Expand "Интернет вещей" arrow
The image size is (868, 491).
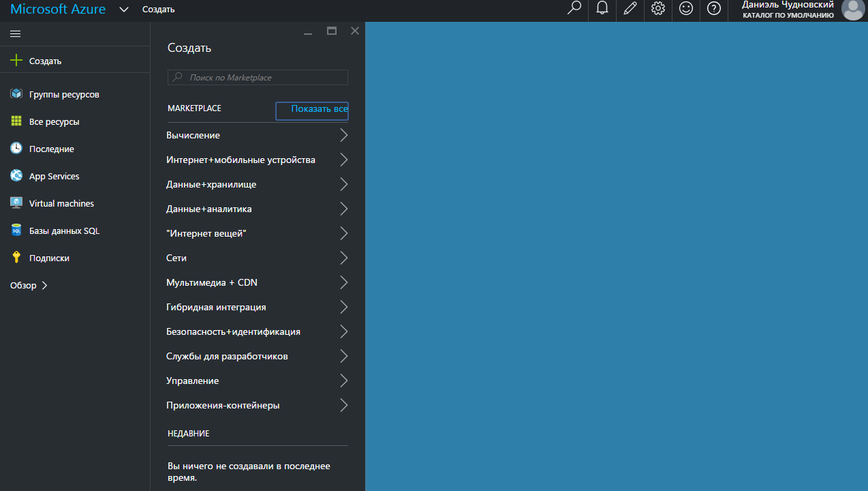pyautogui.click(x=344, y=233)
